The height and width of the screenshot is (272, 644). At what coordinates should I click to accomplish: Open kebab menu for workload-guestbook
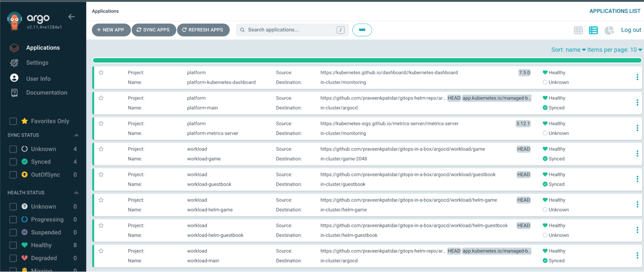tap(637, 179)
